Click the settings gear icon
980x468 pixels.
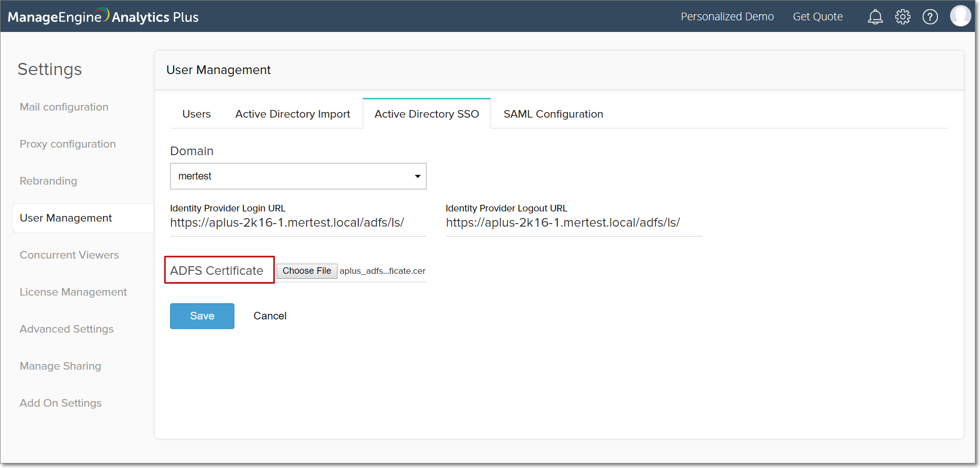click(x=902, y=17)
